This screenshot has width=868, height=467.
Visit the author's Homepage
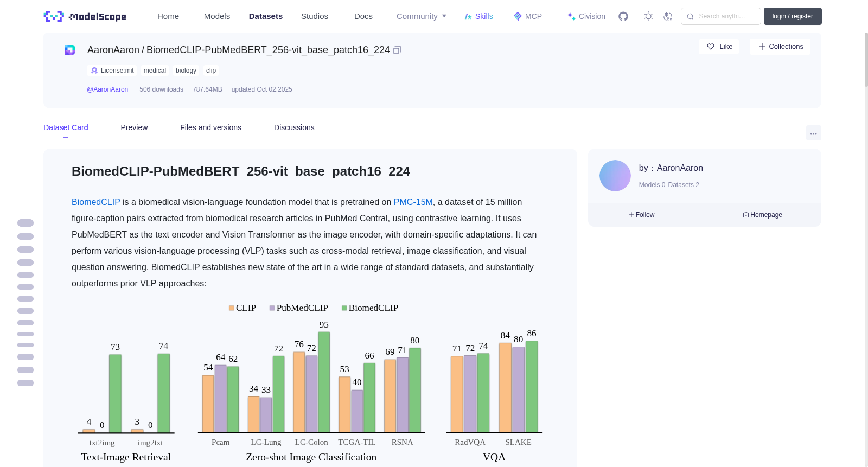(762, 215)
